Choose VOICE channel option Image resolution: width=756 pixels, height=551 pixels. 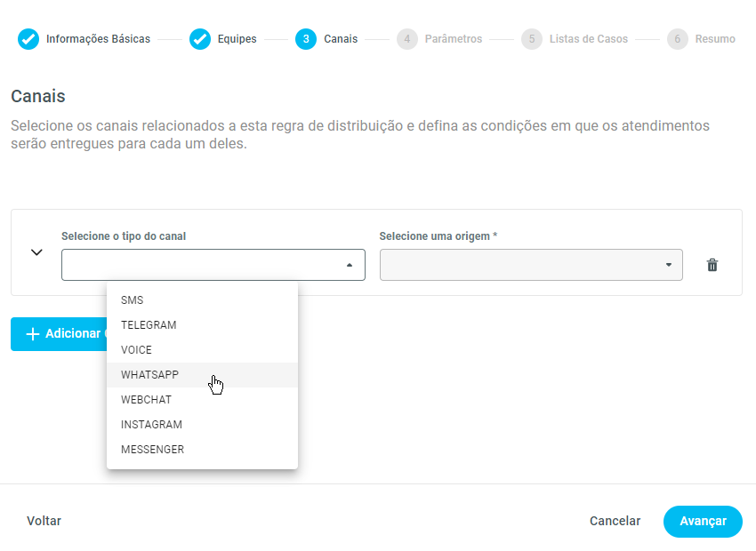coord(136,350)
